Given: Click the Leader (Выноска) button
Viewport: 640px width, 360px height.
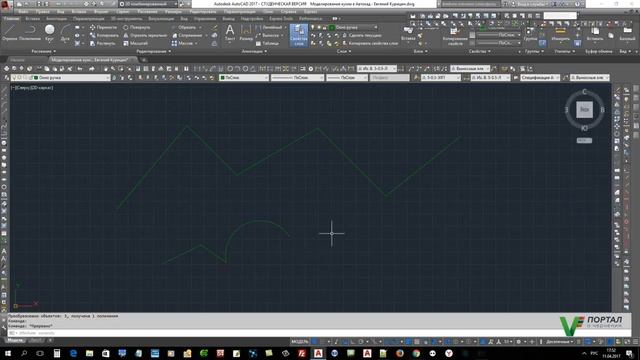Looking at the screenshot, I should [268, 35].
